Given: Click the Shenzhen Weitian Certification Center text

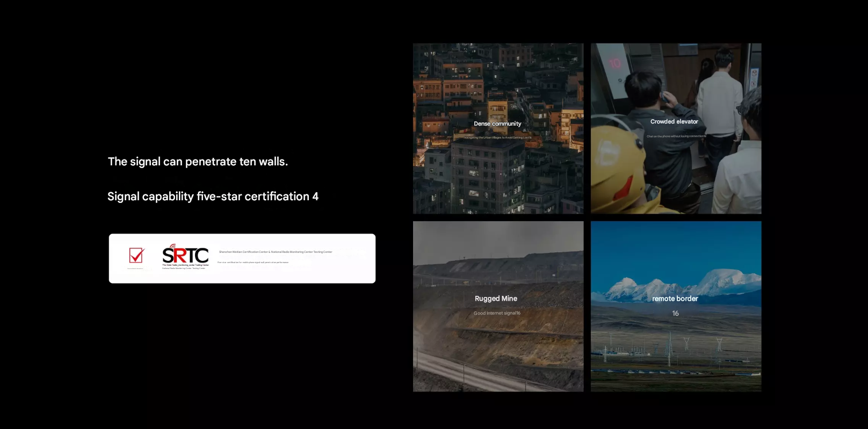Looking at the screenshot, I should 275,252.
